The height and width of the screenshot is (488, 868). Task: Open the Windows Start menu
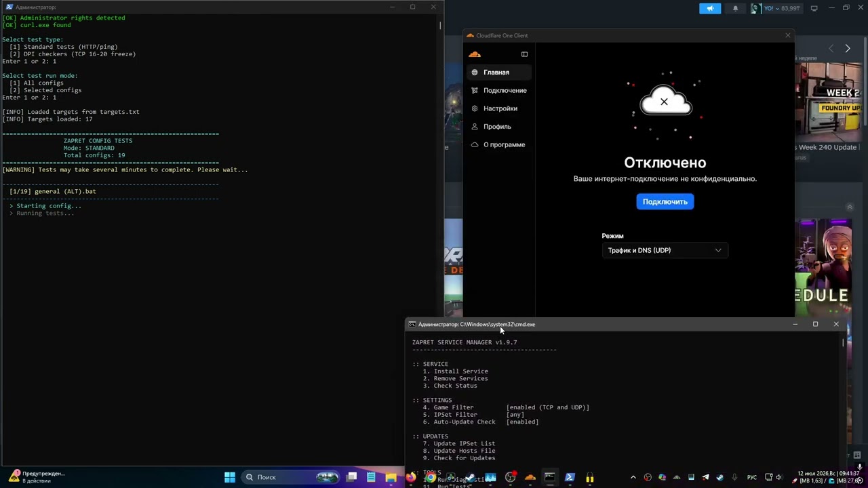tap(230, 477)
